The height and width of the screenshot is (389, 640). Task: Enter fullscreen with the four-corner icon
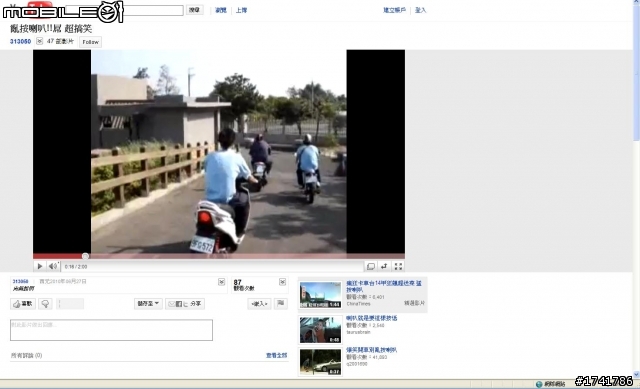point(398,267)
